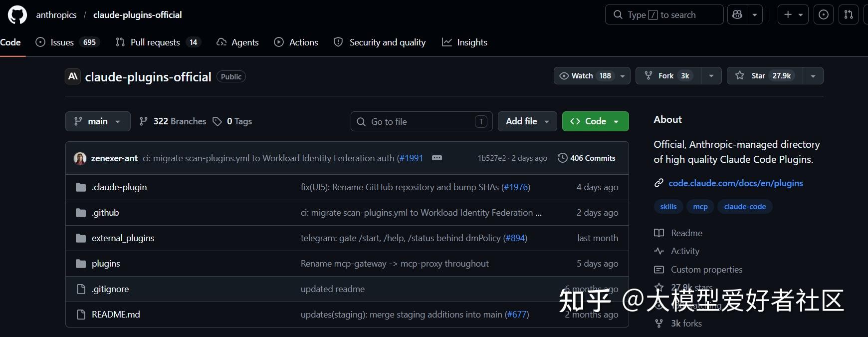Click the plugins folder icon
The image size is (868, 337).
[x=81, y=264]
